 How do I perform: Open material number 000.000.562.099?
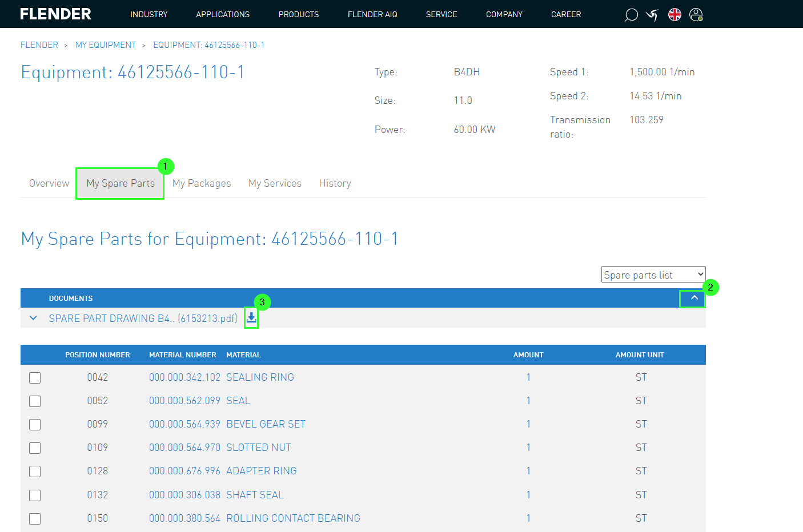pyautogui.click(x=184, y=401)
